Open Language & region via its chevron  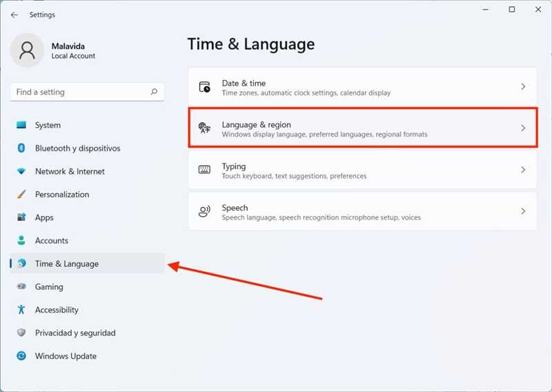pyautogui.click(x=523, y=128)
